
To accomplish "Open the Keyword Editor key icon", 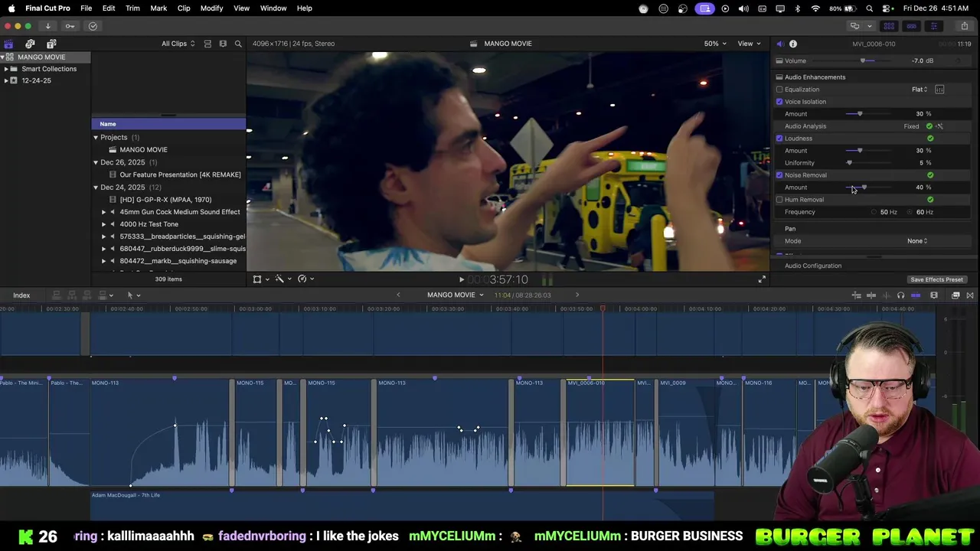I will coord(70,26).
